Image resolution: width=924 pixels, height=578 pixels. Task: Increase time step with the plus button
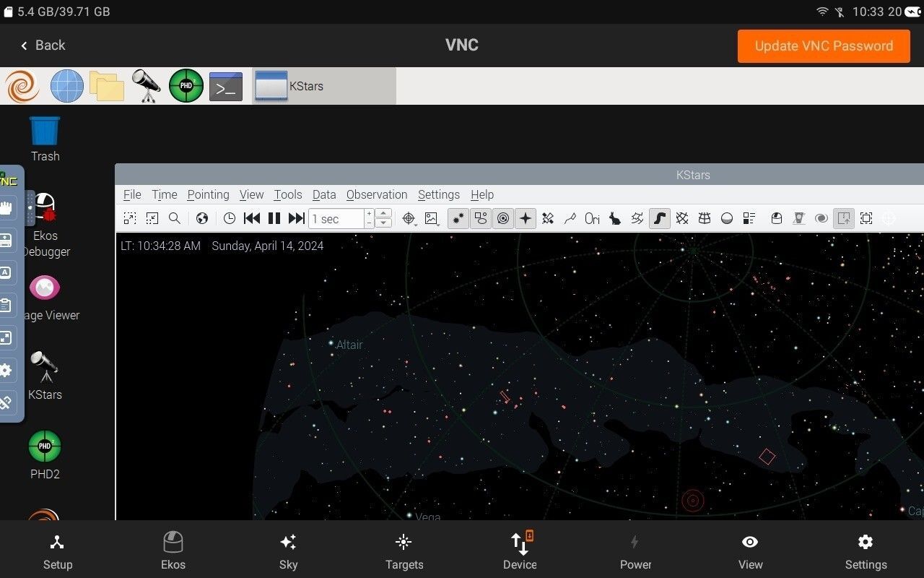[369, 214]
